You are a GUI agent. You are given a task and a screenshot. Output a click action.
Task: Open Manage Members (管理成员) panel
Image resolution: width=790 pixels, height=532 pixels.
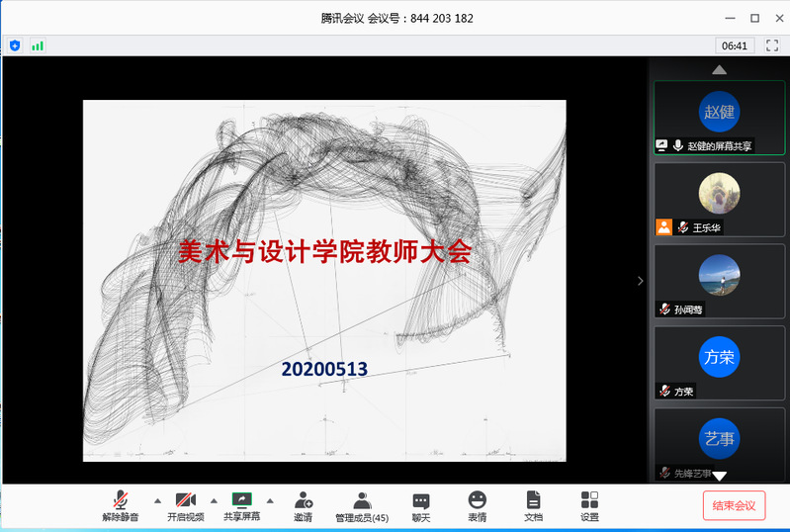(x=362, y=505)
